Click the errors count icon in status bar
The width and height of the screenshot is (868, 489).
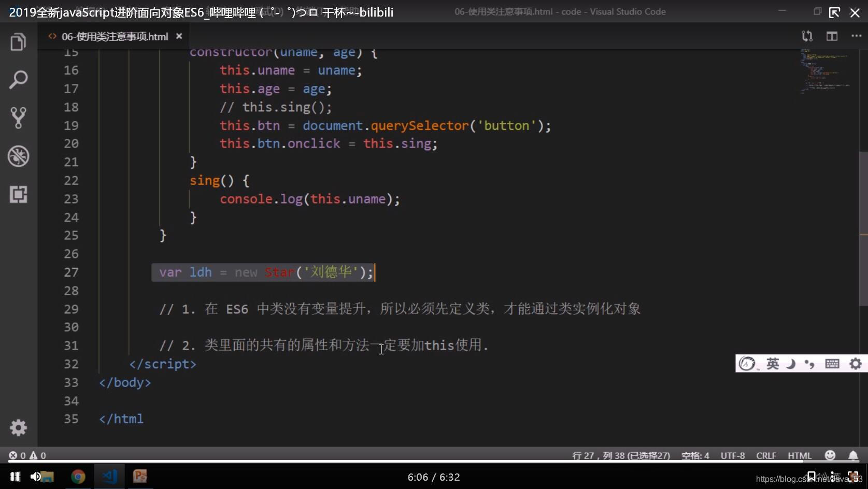tap(12, 455)
